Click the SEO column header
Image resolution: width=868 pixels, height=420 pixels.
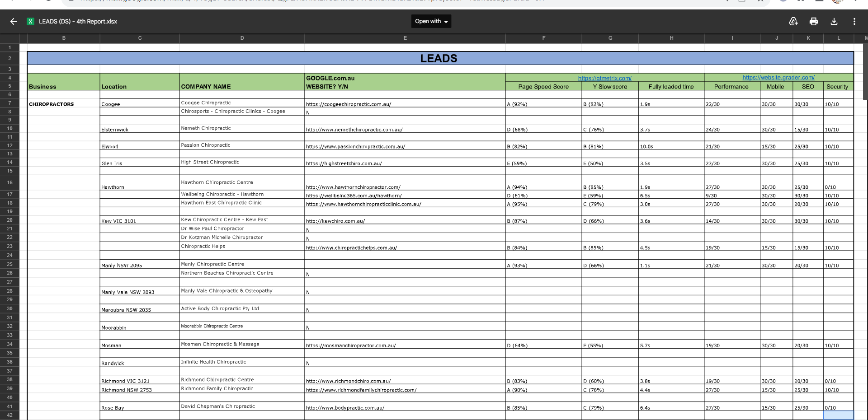coord(808,87)
